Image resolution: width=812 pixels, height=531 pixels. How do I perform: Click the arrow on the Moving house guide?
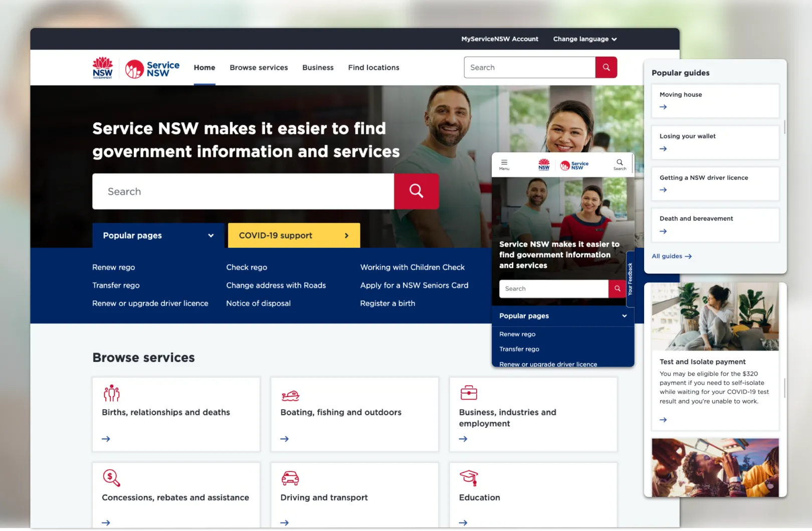tap(663, 107)
